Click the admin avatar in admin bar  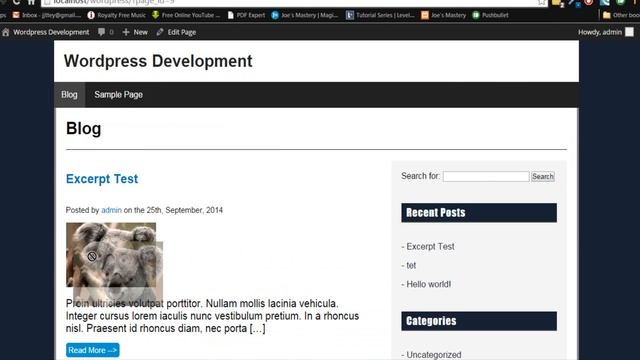(629, 32)
